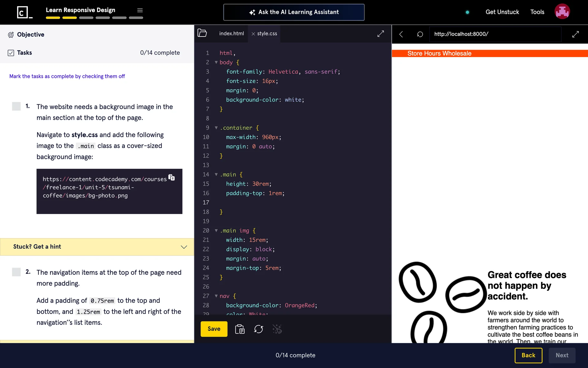
Task: Open the user profile avatar
Action: point(562,12)
